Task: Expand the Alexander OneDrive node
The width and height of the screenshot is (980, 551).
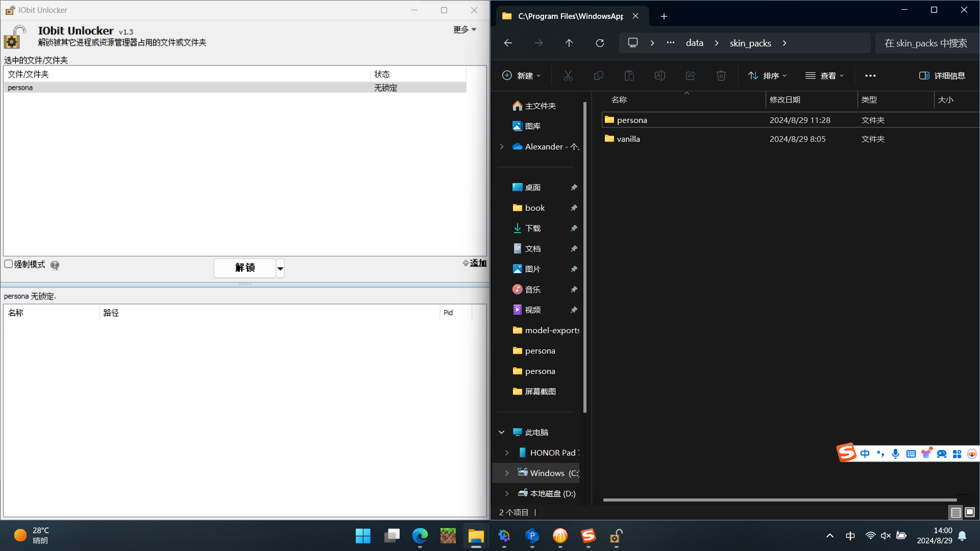Action: tap(502, 146)
